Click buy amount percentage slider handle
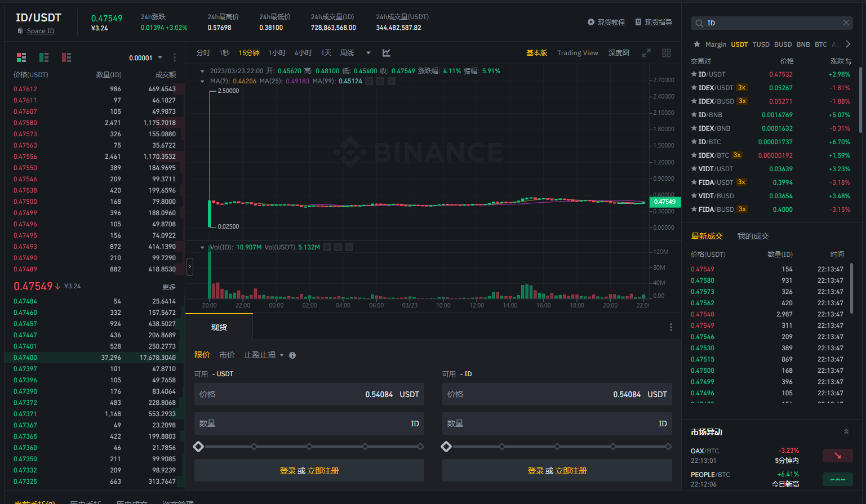Screen dimensions: 866x504 tap(198, 447)
